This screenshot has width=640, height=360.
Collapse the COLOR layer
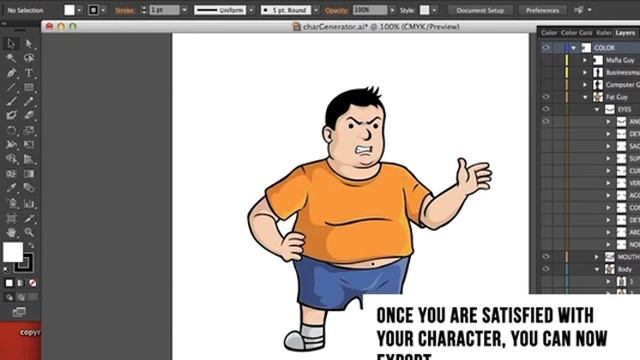tap(573, 48)
